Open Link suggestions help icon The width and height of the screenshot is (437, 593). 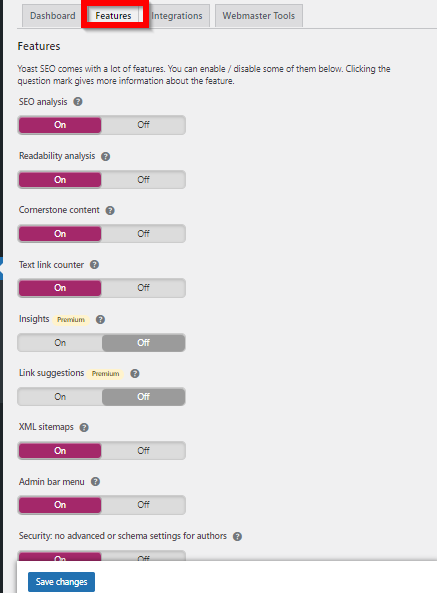pos(135,374)
